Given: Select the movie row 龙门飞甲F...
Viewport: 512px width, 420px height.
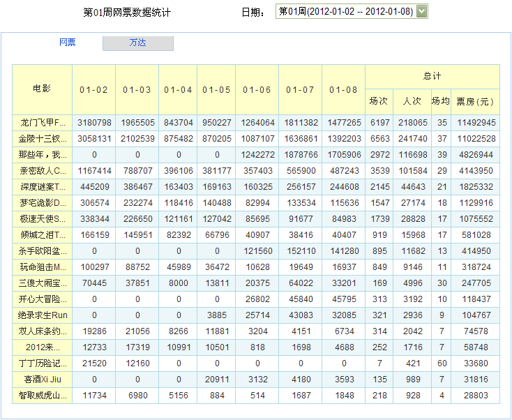Looking at the screenshot, I should click(x=256, y=123).
